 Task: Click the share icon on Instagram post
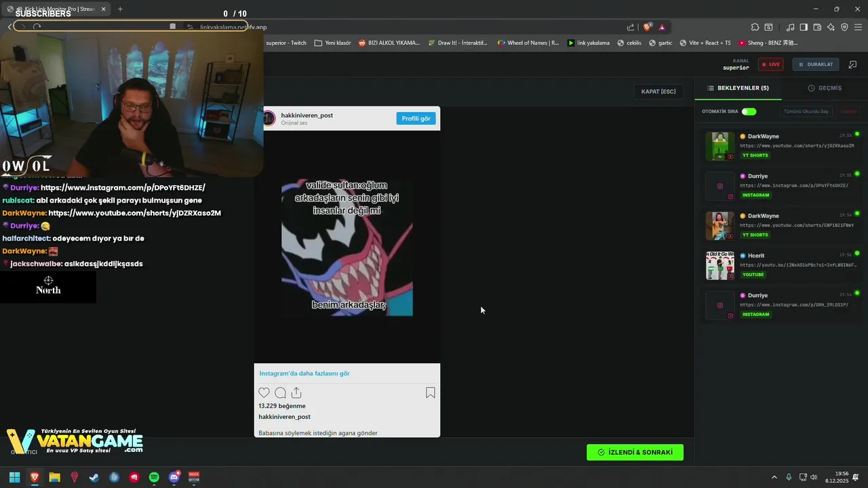(296, 392)
